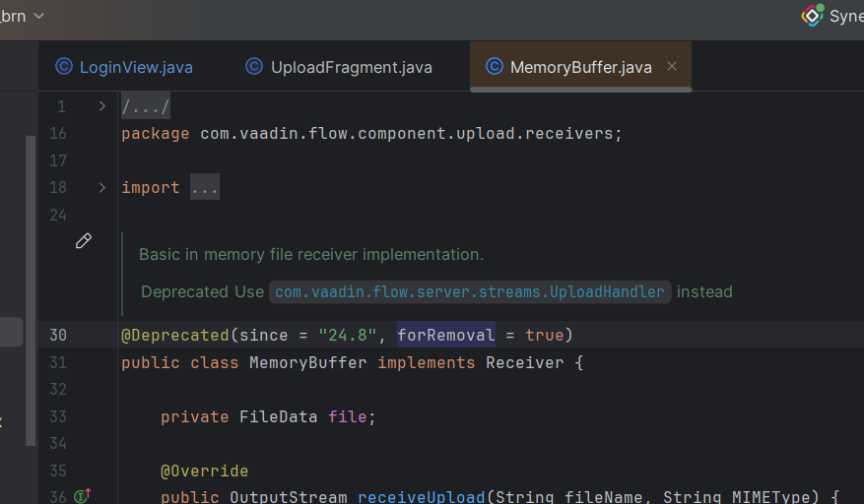Click line number 30 in the gutter
864x504 pixels.
pyautogui.click(x=58, y=335)
